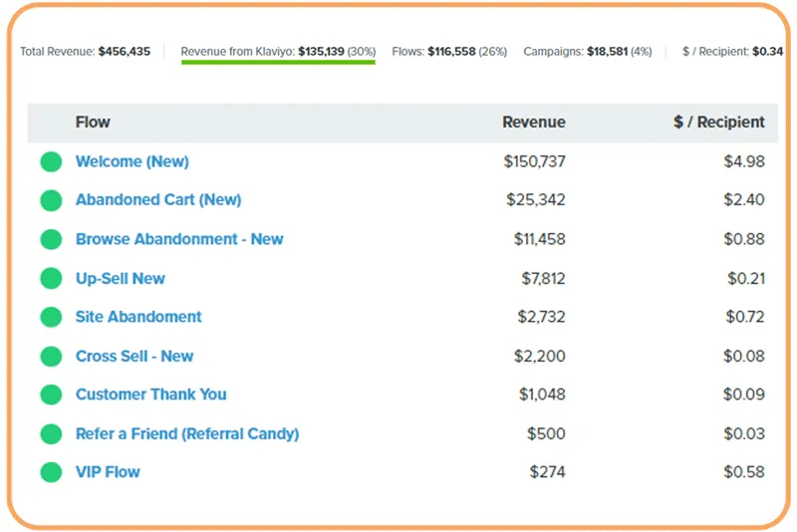Click green status dot for VIP Flow
Viewport: 797px width, 532px height.
pyautogui.click(x=51, y=472)
